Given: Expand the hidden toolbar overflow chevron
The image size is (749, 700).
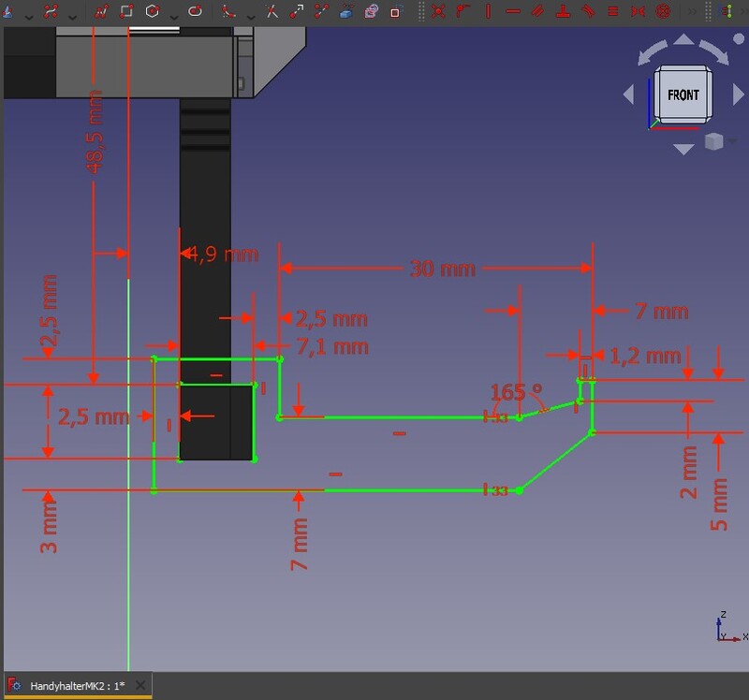Looking at the screenshot, I should (x=692, y=11).
